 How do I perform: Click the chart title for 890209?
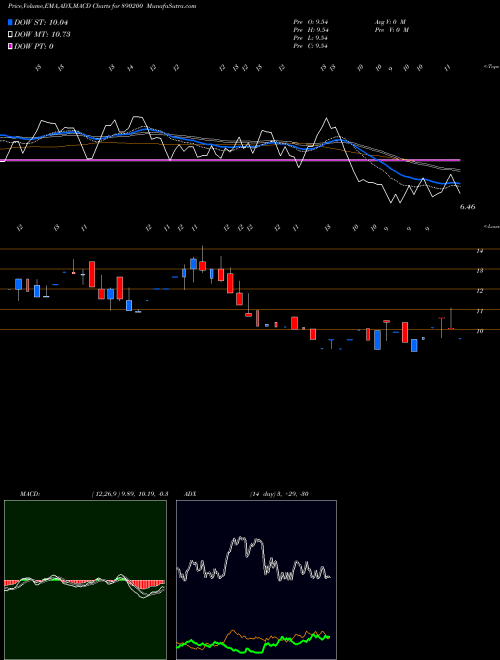click(102, 6)
